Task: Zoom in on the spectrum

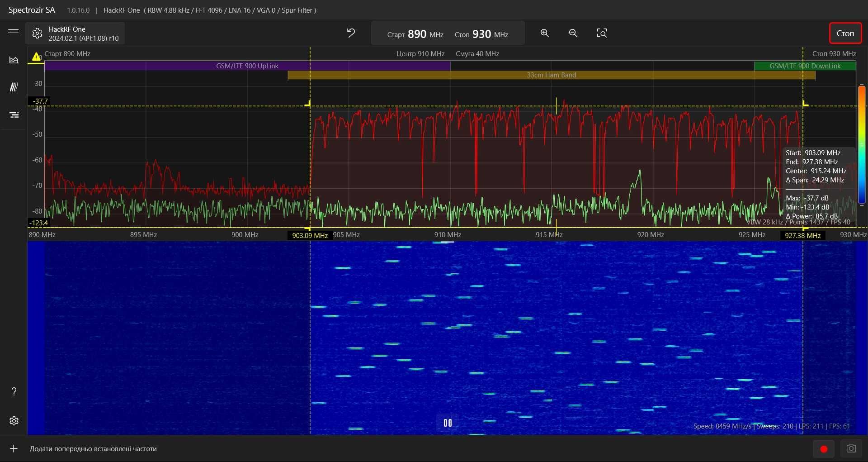Action: (545, 33)
